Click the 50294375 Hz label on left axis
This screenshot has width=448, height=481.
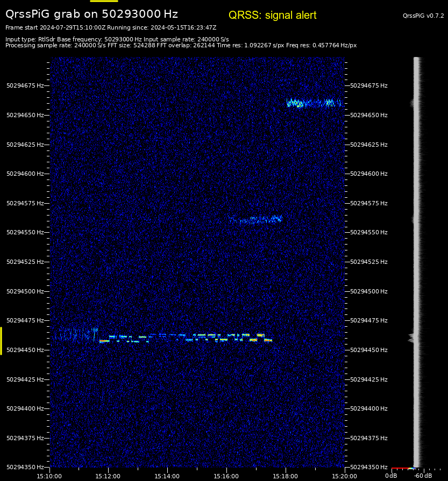25,438
